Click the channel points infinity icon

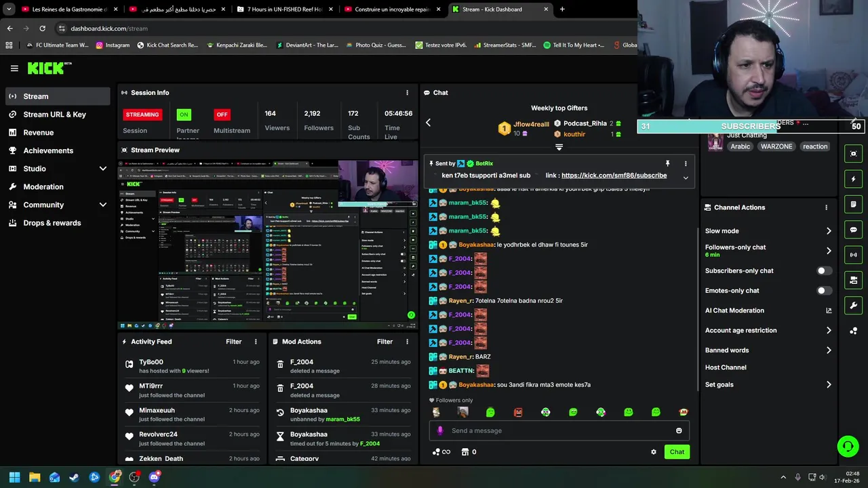coord(441,452)
